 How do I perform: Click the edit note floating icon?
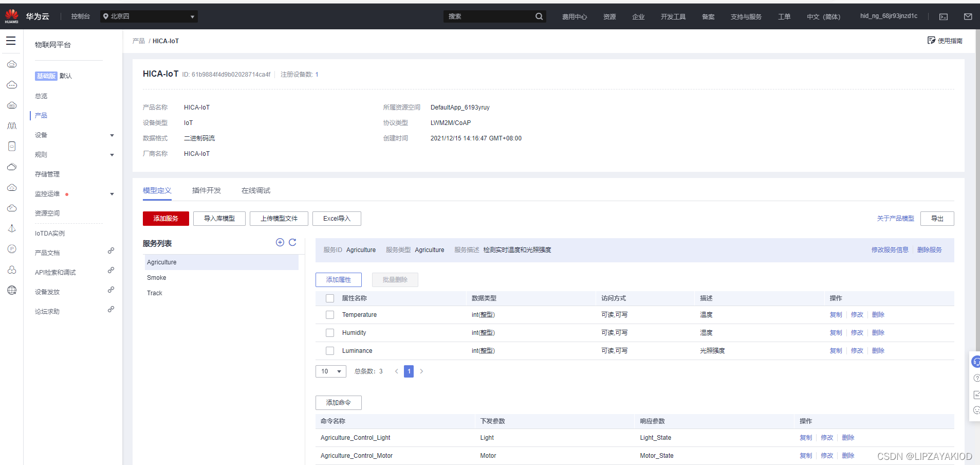coord(976,395)
